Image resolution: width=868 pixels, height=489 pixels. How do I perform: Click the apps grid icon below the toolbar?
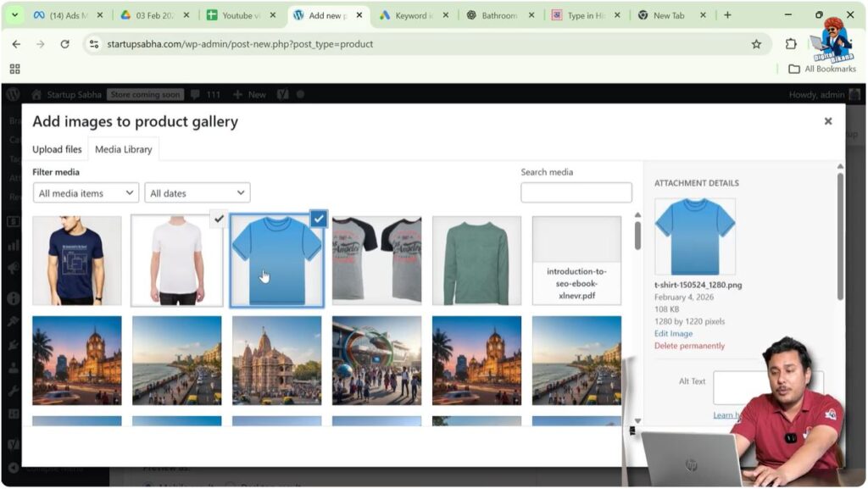pos(14,68)
